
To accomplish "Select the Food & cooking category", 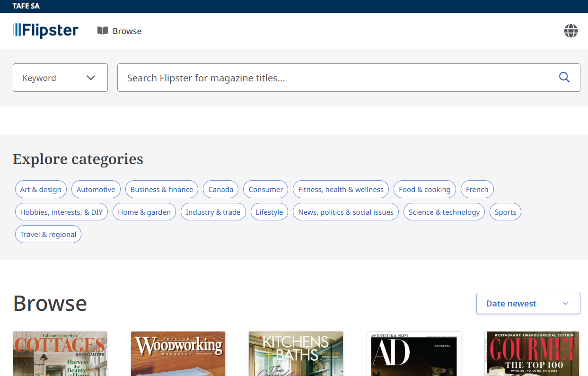I will point(425,189).
